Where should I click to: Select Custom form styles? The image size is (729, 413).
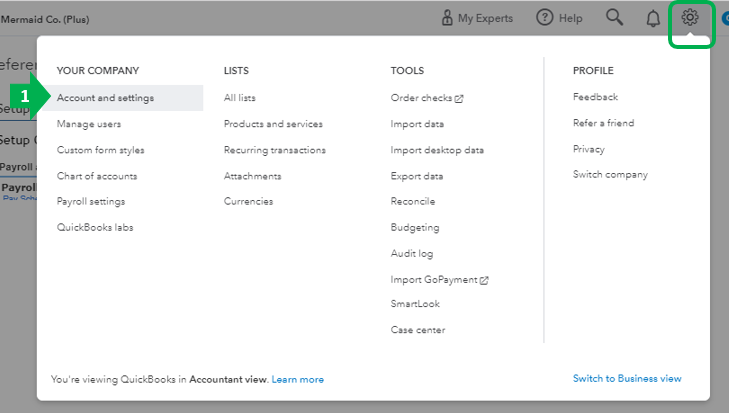(100, 150)
